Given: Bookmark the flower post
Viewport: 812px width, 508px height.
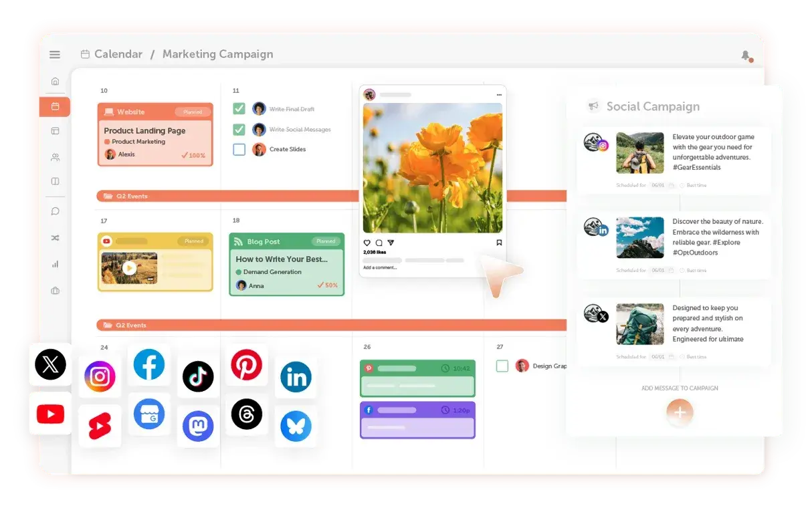Looking at the screenshot, I should coord(499,243).
